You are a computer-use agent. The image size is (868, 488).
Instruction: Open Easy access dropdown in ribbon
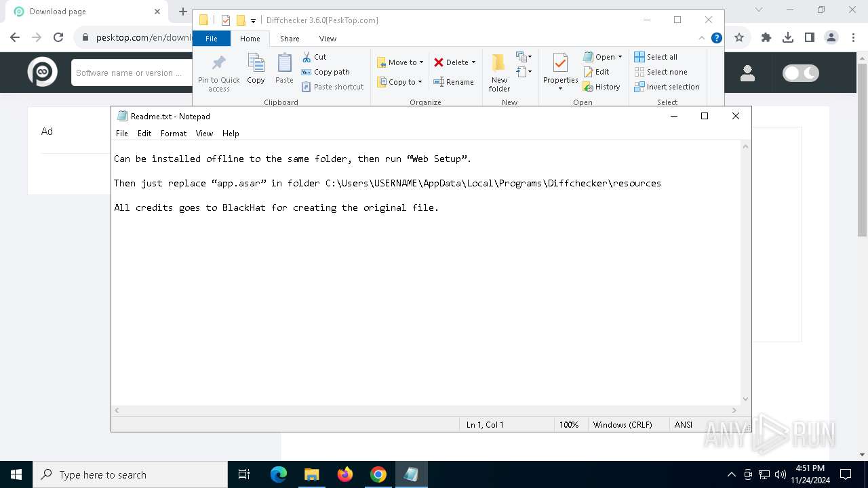click(x=524, y=72)
